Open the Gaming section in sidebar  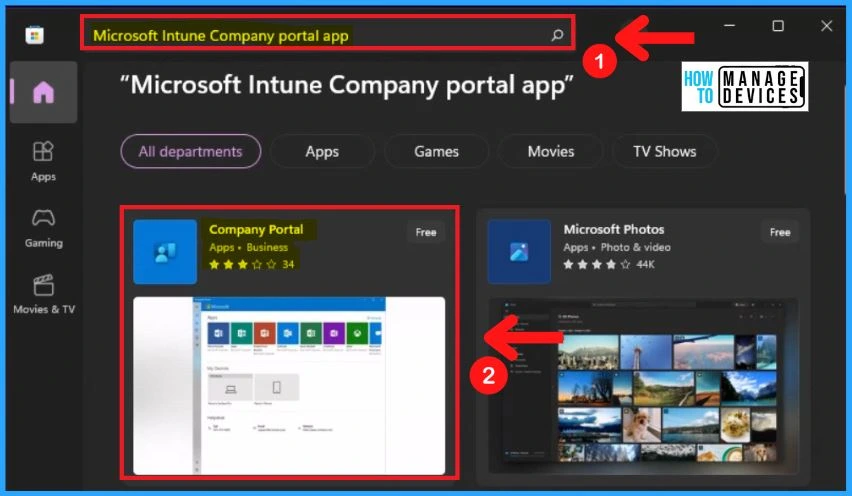tap(43, 228)
